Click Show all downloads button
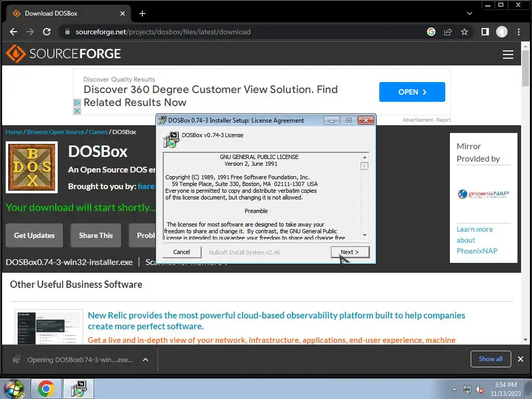This screenshot has height=399, width=532. click(490, 359)
